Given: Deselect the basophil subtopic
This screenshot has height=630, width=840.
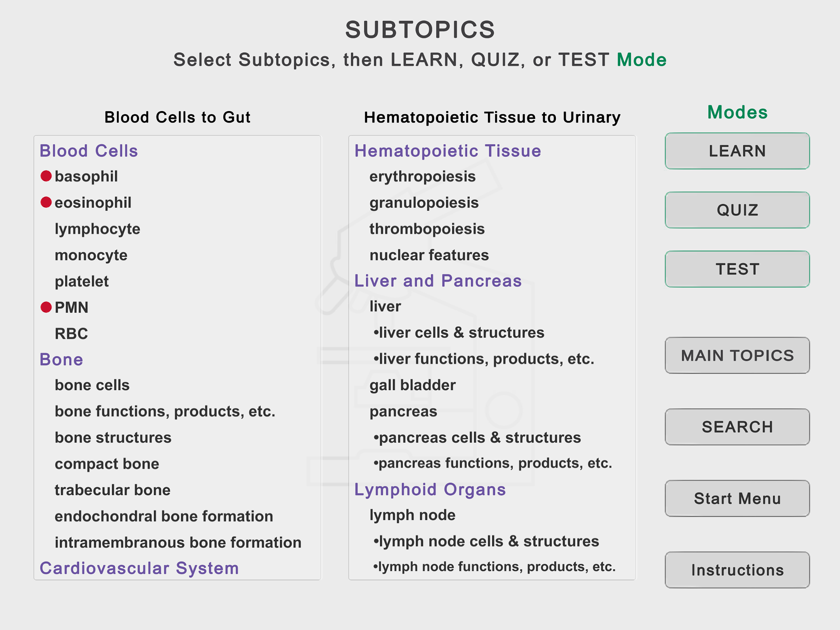Looking at the screenshot, I should (x=86, y=176).
